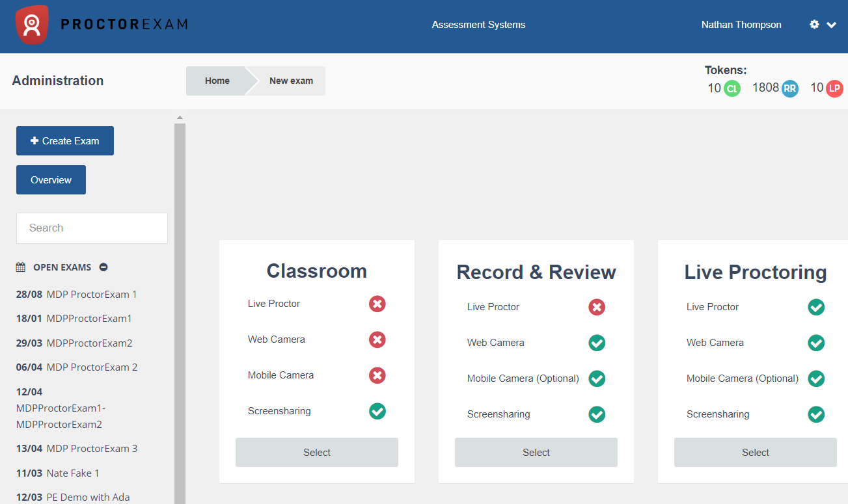Go to Home breadcrumb
This screenshot has height=504, width=848.
pyautogui.click(x=217, y=81)
